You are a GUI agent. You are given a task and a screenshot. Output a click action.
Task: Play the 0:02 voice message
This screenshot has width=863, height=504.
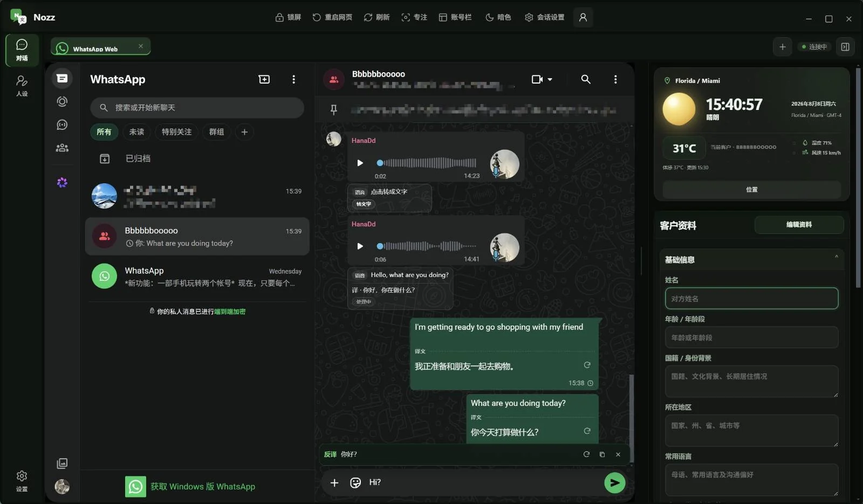point(360,163)
